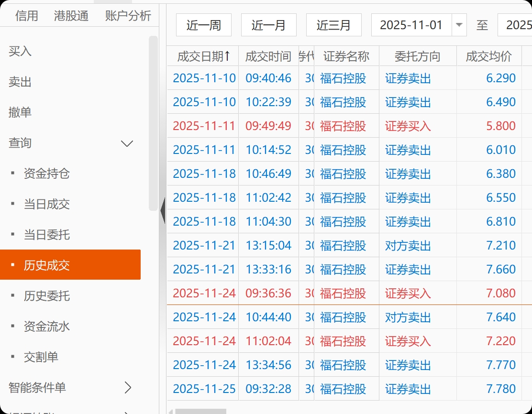Viewport: 532px width, 414px height.
Task: Click 对方卖出 in the 13:15:04 row
Action: click(x=408, y=246)
